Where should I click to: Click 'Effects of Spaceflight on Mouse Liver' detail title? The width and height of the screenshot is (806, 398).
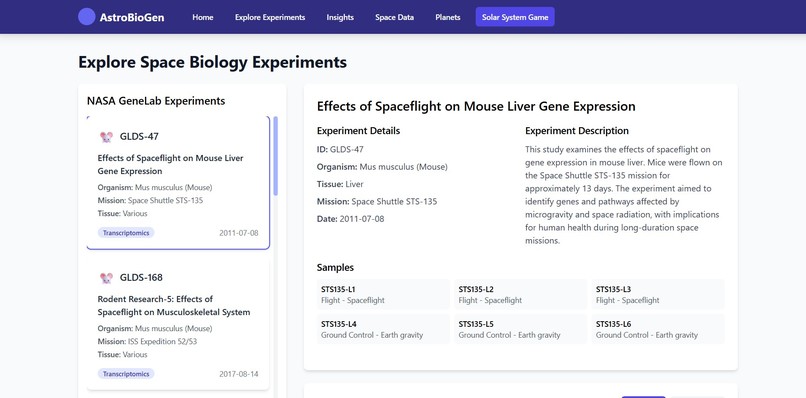click(x=476, y=106)
